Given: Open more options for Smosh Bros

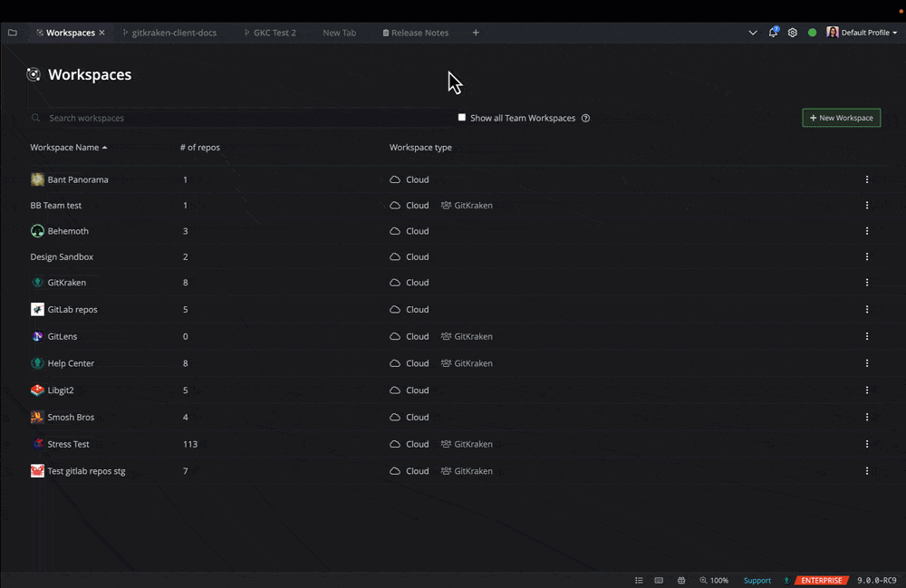Looking at the screenshot, I should pos(867,417).
